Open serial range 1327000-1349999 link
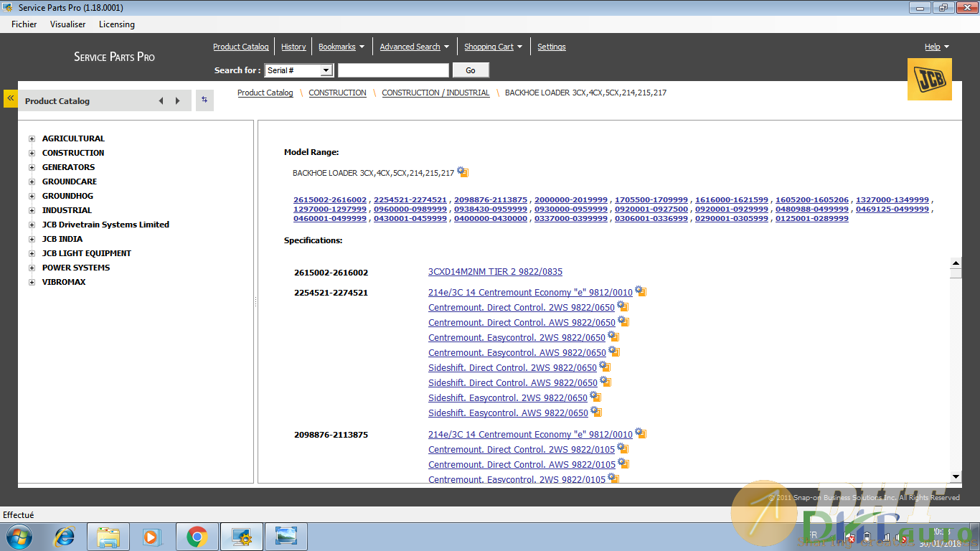 tap(892, 200)
